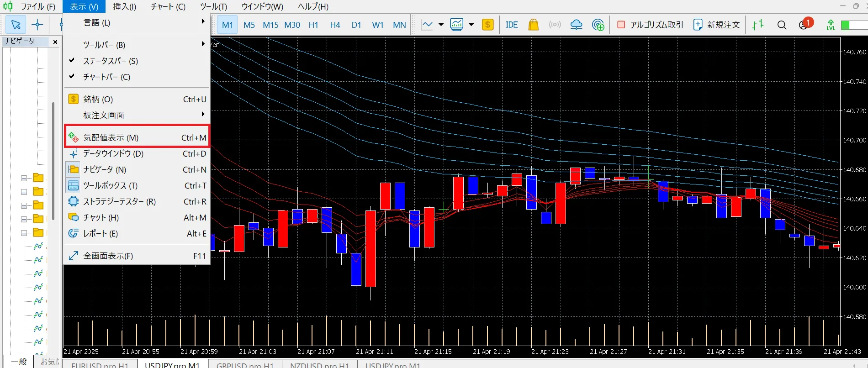
Task: Open 銘柄 (O) from the menu
Action: coord(137,99)
